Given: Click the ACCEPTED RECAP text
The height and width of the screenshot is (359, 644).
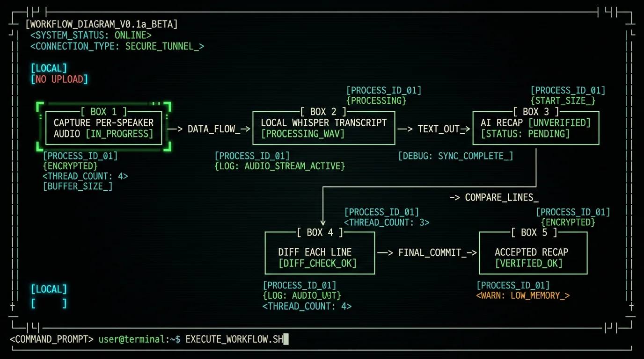Looking at the screenshot, I should coord(531,252).
